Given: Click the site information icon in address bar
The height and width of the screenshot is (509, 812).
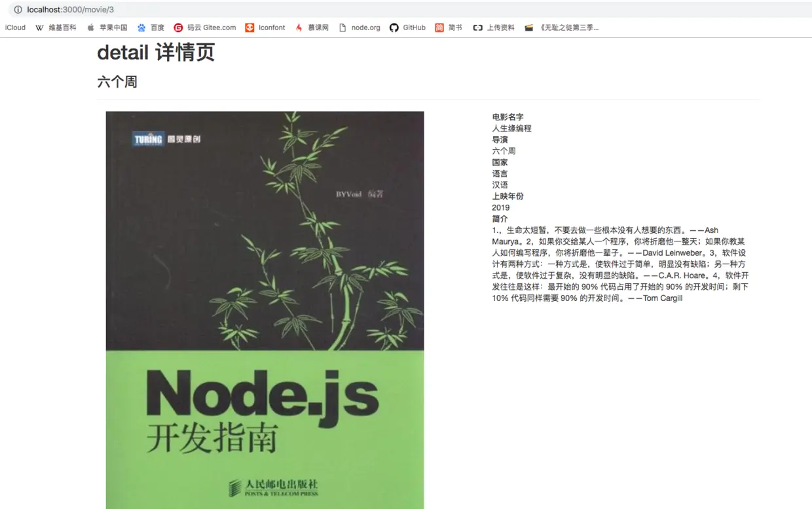Looking at the screenshot, I should [x=18, y=10].
